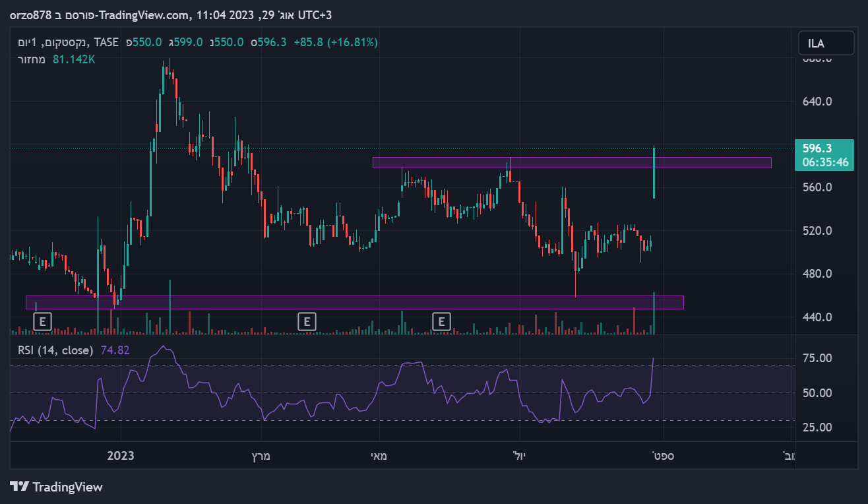Click the close value 596.3 in the legend
The width and height of the screenshot is (868, 504).
272,42
